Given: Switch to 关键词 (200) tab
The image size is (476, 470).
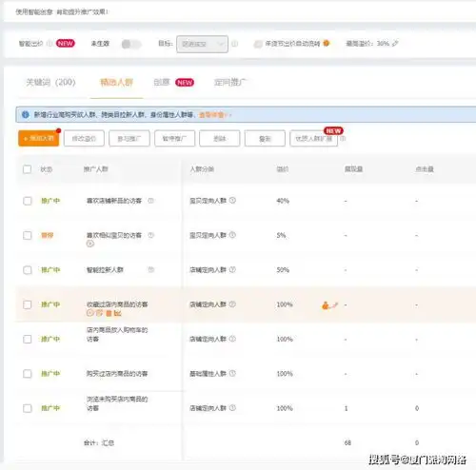Looking at the screenshot, I should click(x=50, y=83).
